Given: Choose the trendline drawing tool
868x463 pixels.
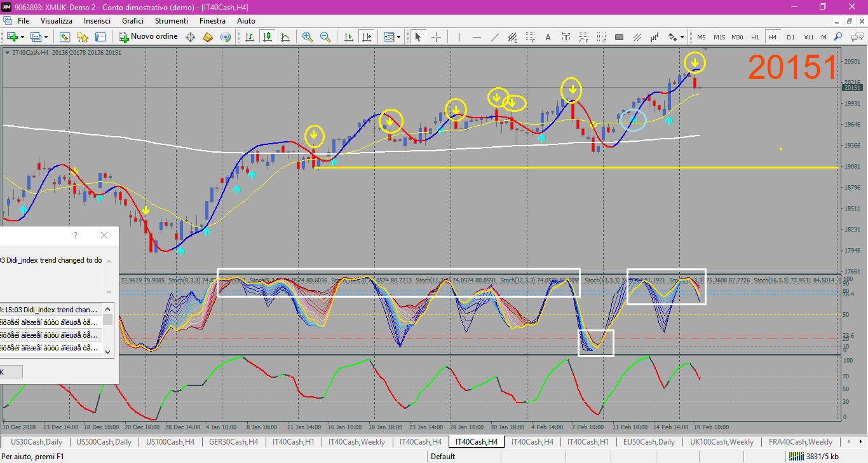Looking at the screenshot, I should [x=495, y=37].
